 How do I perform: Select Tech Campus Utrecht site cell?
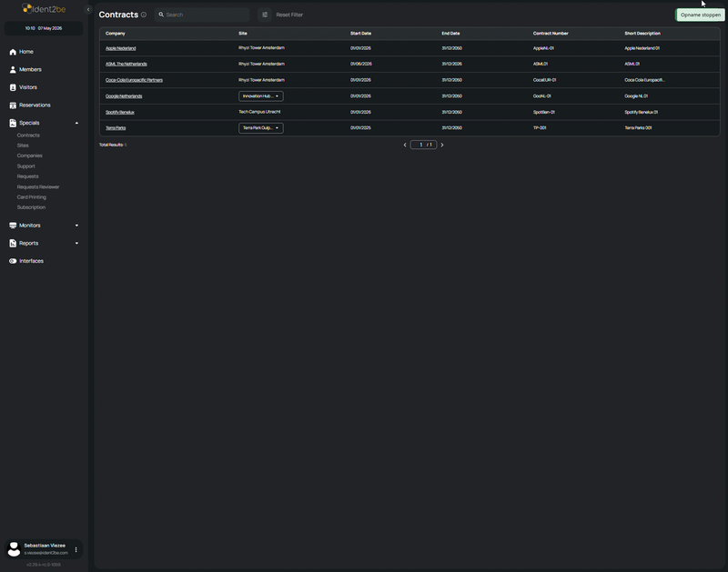259,112
